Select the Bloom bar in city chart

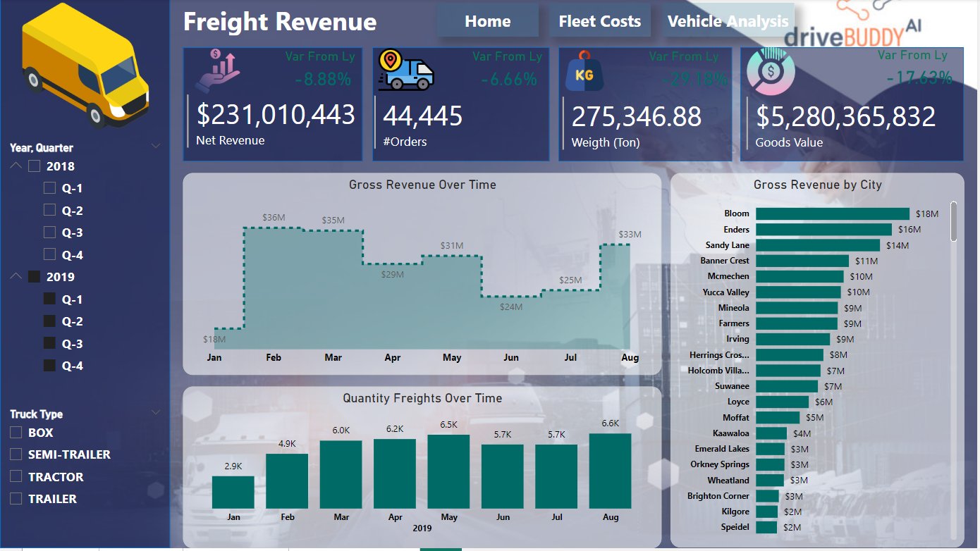(832, 213)
